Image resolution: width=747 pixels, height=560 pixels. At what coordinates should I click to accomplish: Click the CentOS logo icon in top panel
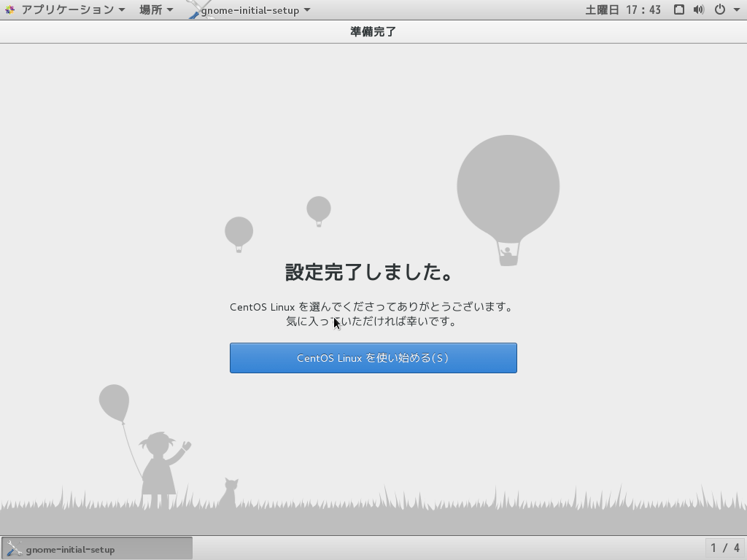tap(9, 10)
